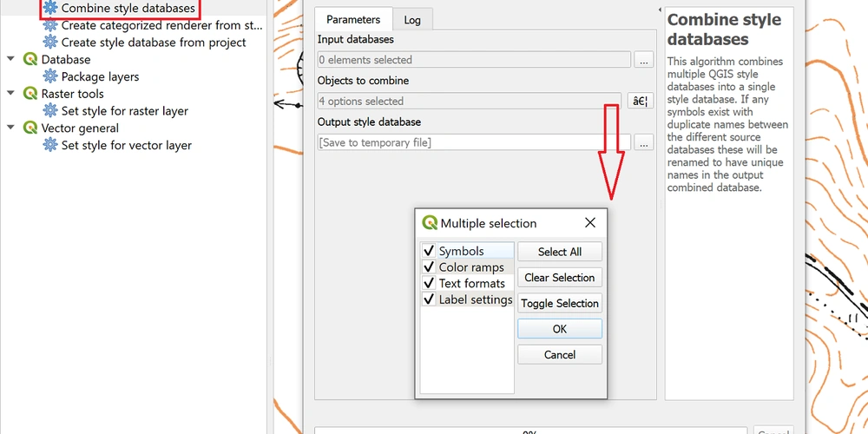The height and width of the screenshot is (434, 868).
Task: Close the Multiple selection dialog
Action: (x=590, y=223)
